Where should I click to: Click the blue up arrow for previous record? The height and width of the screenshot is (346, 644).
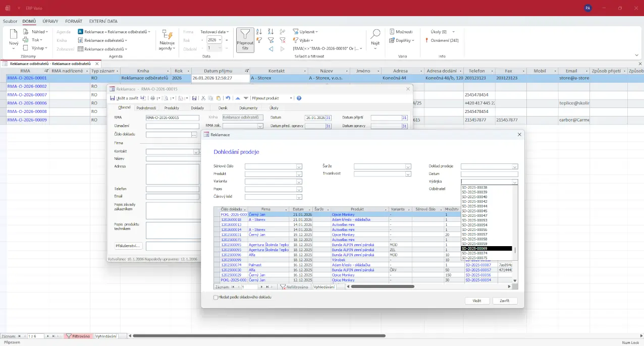(238, 98)
